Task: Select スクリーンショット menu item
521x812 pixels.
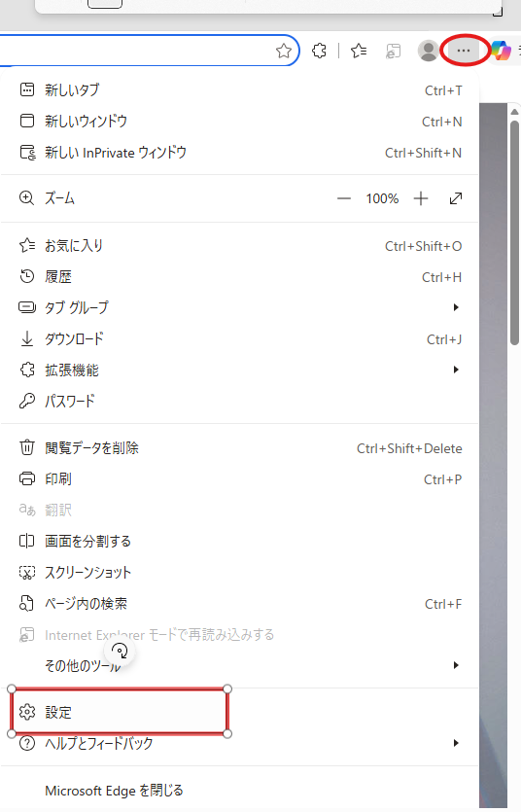Action: [240, 572]
